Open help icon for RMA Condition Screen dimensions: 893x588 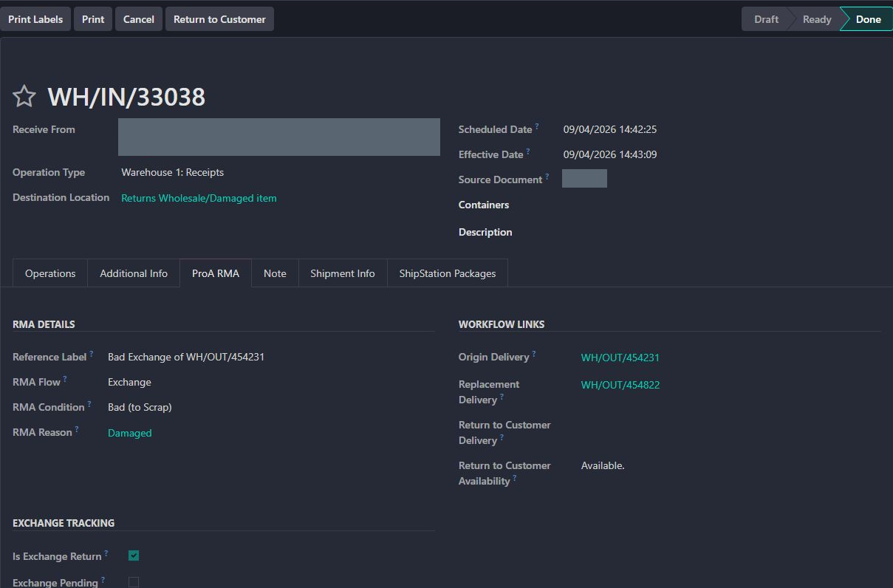coord(89,404)
